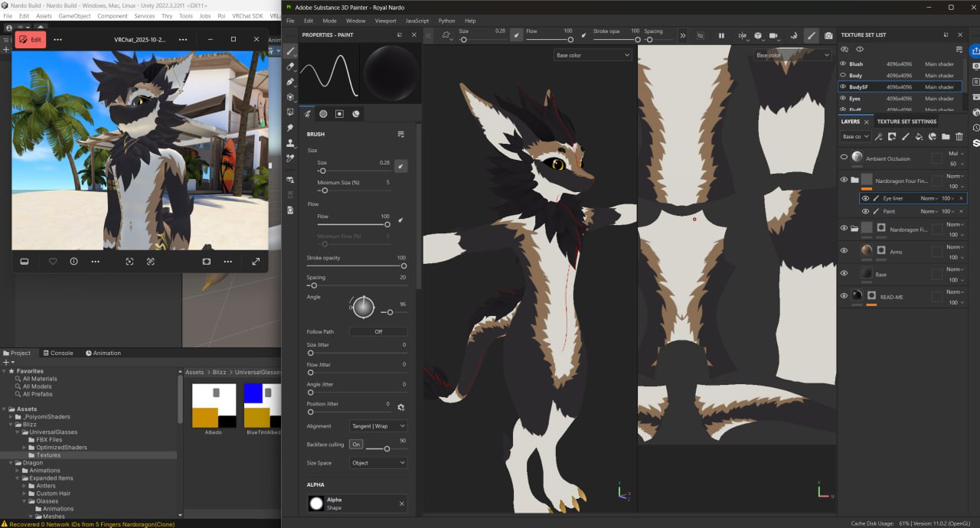Favorite the photo with the heart icon
The width and height of the screenshot is (980, 528).
[x=53, y=261]
